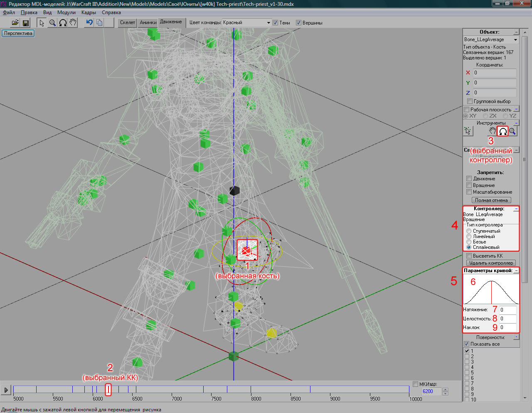
Task: Click inside the spline curve preview graph
Action: coord(491,290)
